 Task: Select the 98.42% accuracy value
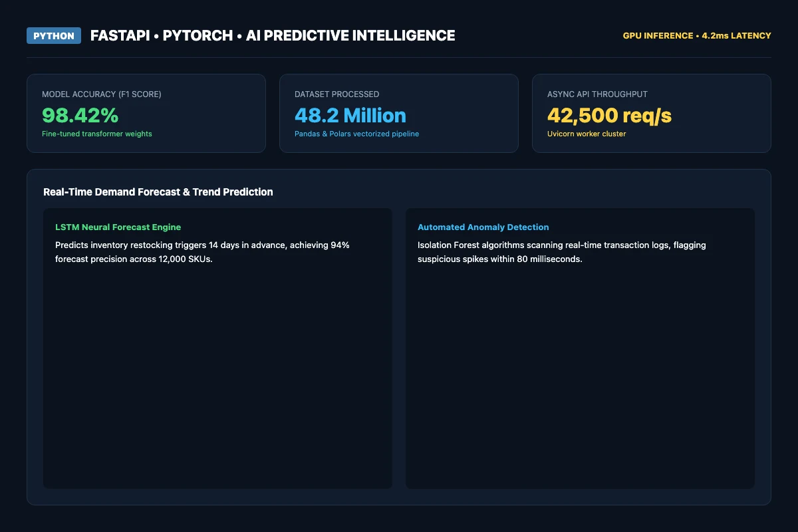click(x=80, y=115)
